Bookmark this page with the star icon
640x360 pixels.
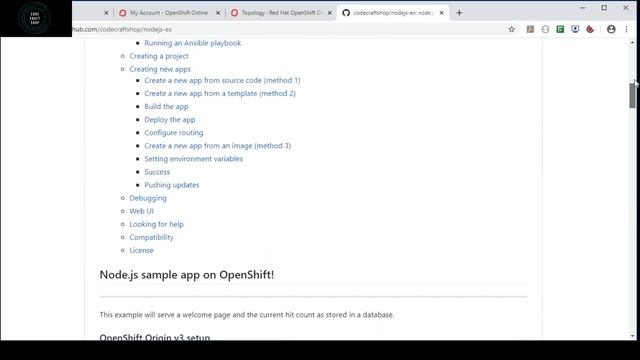511,29
